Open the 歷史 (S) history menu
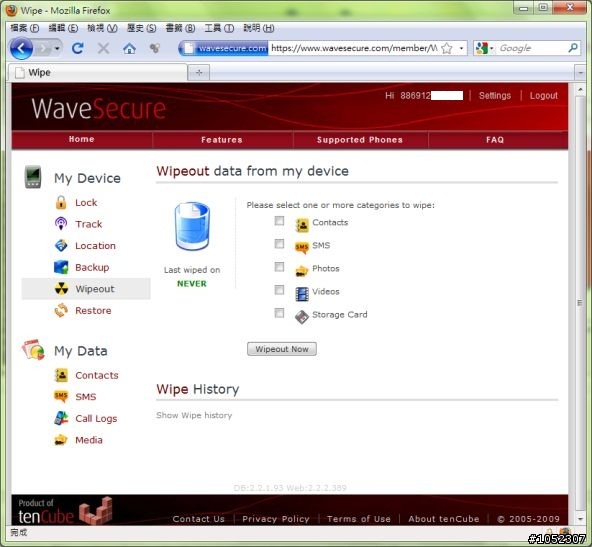 [x=141, y=28]
